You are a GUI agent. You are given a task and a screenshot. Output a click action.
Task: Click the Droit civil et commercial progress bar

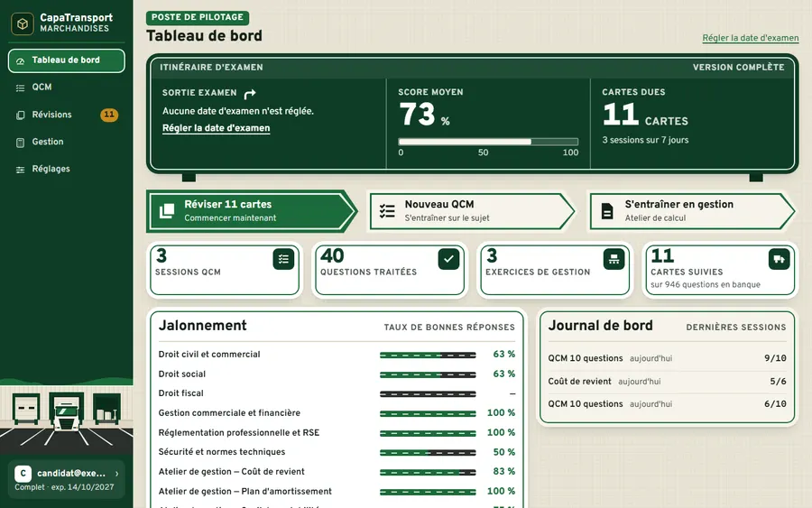click(428, 355)
